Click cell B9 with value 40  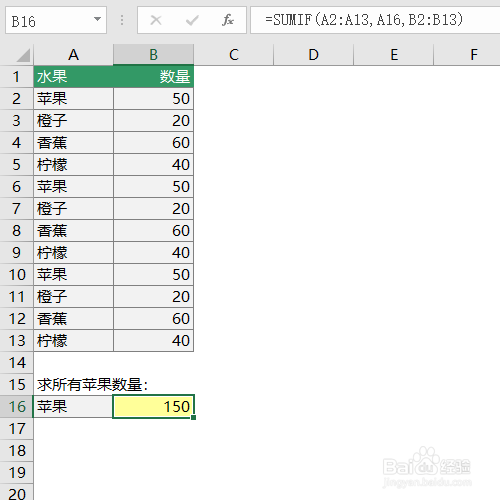(153, 253)
